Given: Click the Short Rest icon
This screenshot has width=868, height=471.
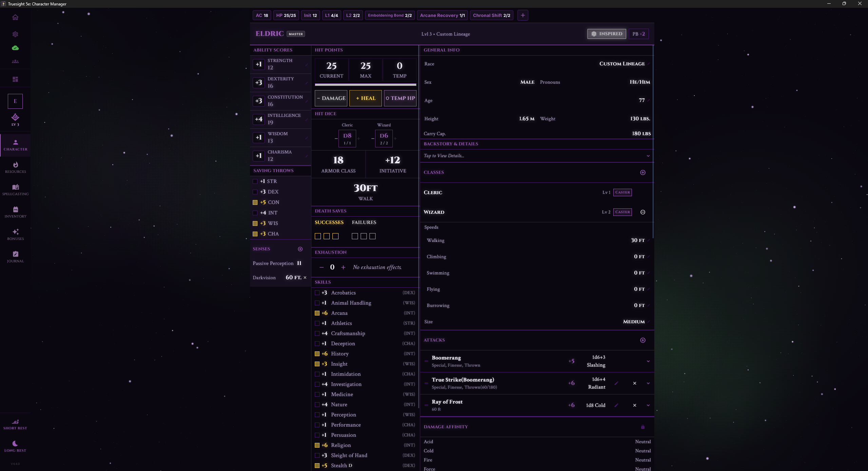Looking at the screenshot, I should tap(15, 422).
